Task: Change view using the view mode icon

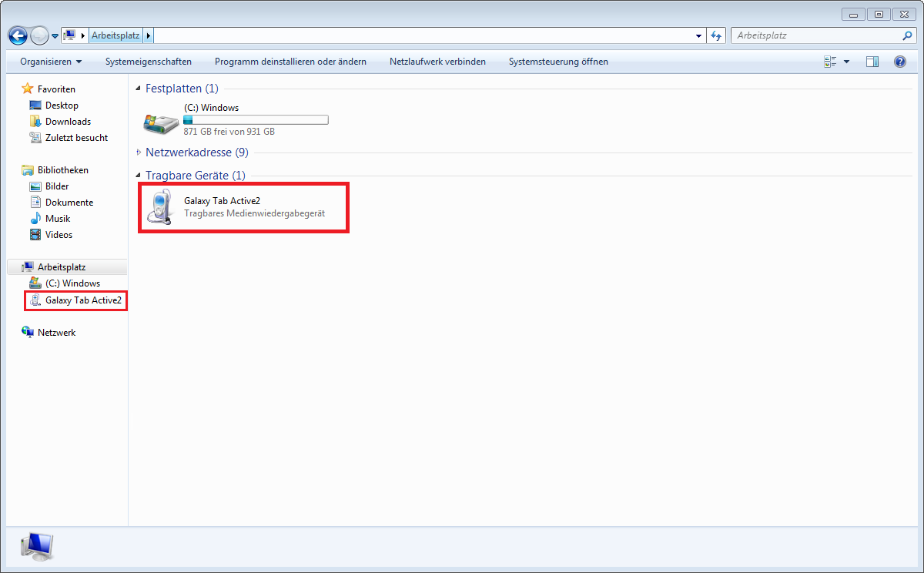Action: pyautogui.click(x=830, y=62)
